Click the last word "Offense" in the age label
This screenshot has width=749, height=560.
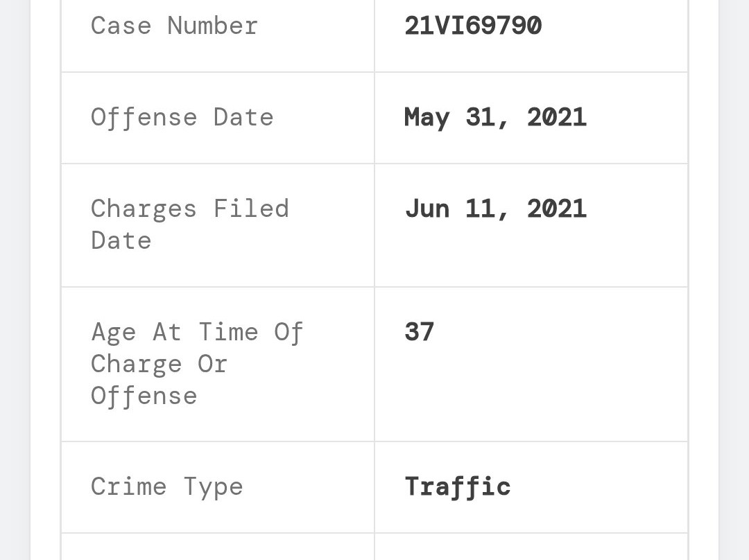(x=144, y=396)
